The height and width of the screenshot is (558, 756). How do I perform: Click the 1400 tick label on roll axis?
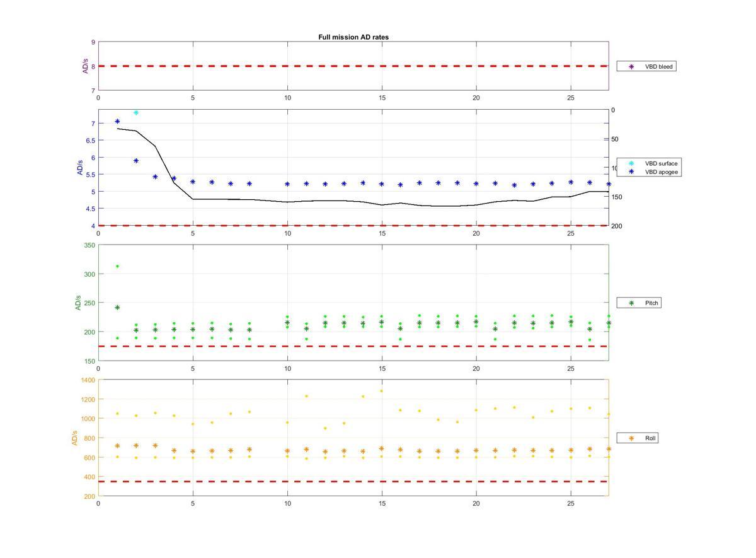click(88, 380)
